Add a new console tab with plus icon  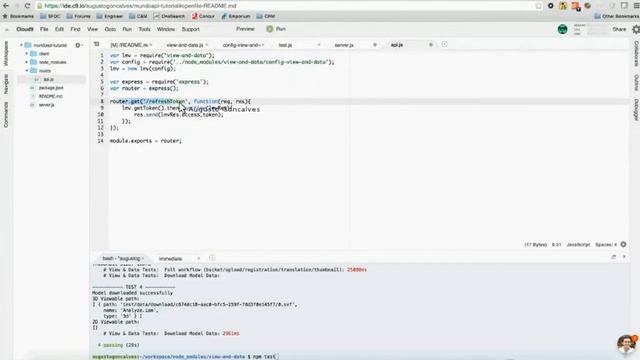pyautogui.click(x=212, y=258)
